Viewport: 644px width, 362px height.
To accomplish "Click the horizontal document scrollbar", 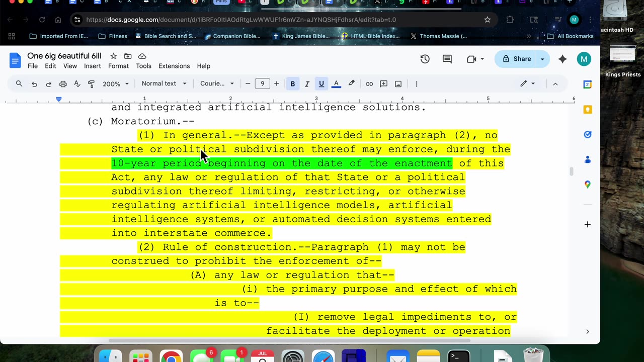I will (289, 340).
